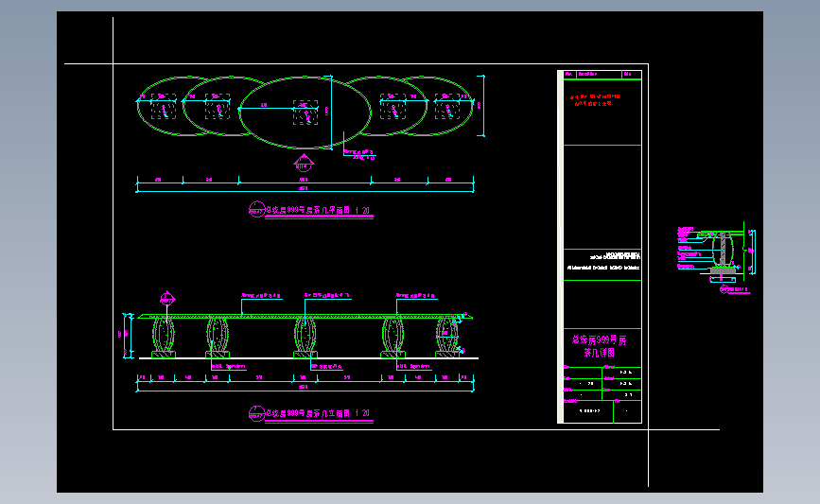
Task: Select the white company info text in title block
Action: (x=604, y=261)
